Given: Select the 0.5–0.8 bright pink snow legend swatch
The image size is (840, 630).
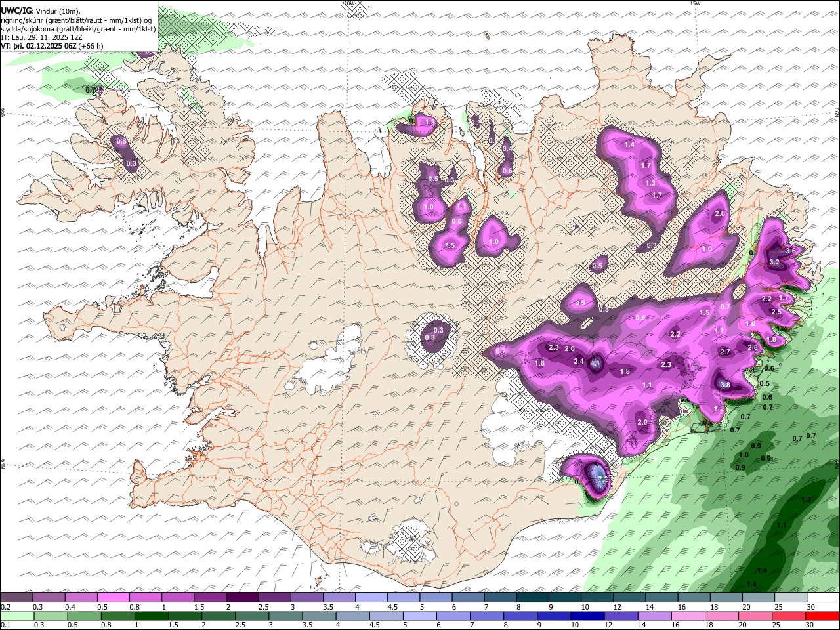Looking at the screenshot, I should [114, 598].
